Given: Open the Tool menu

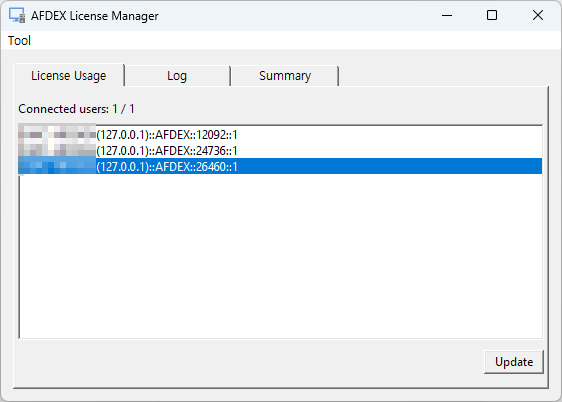Looking at the screenshot, I should coord(19,40).
